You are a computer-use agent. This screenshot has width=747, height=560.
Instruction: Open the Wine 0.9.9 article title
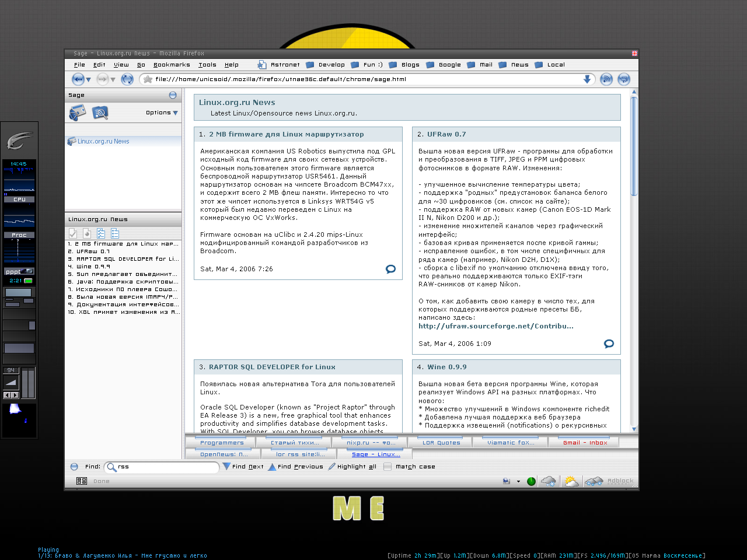(x=447, y=367)
